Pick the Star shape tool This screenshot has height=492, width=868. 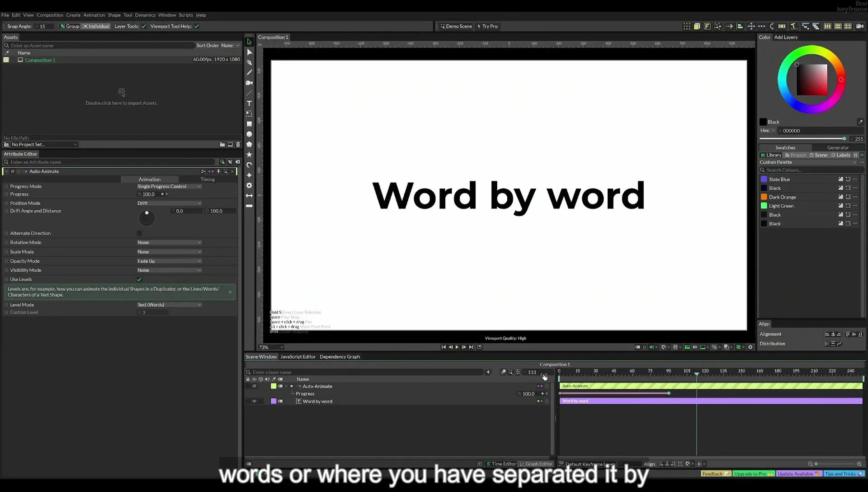point(249,155)
